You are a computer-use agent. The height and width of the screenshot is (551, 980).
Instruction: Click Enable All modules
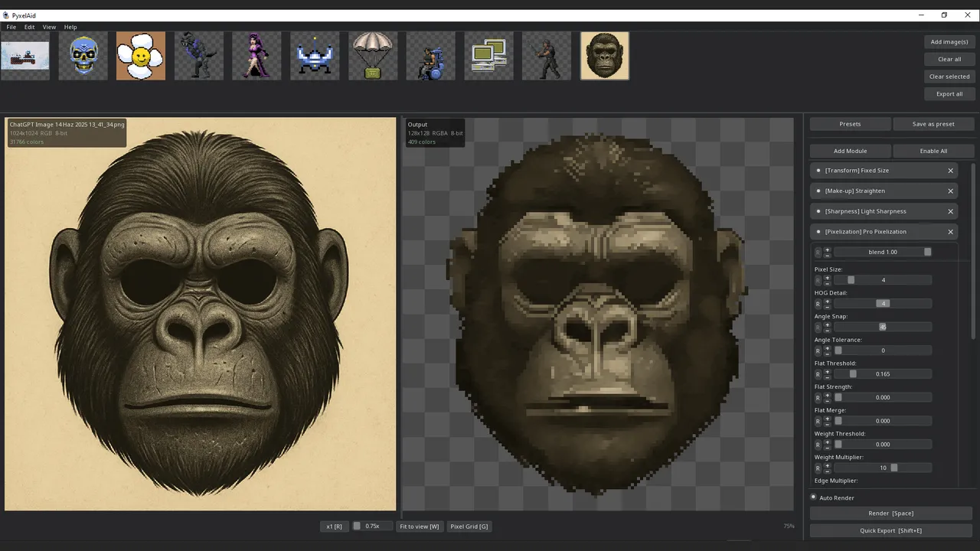coord(933,151)
